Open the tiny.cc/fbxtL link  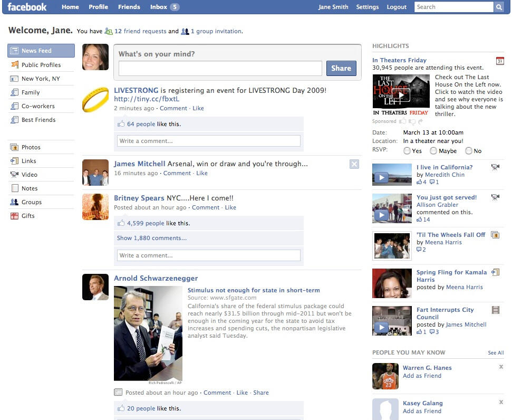pos(147,99)
